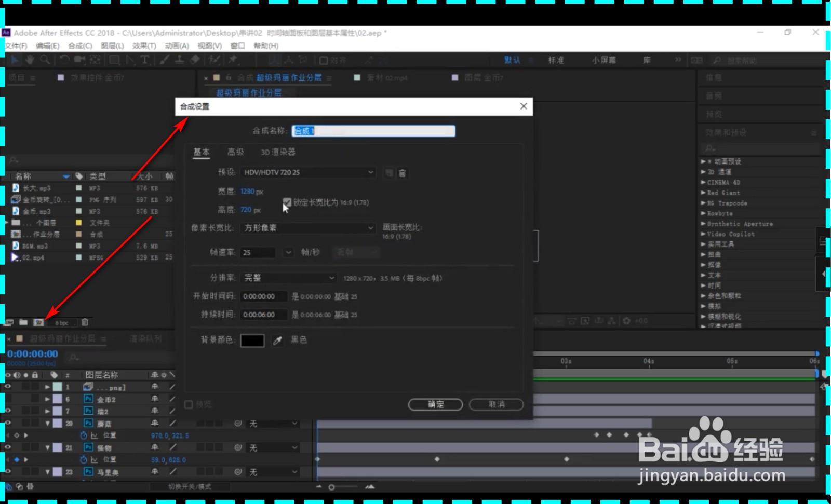Click layer 1 label color swatch
The image size is (831, 504).
[x=58, y=387]
